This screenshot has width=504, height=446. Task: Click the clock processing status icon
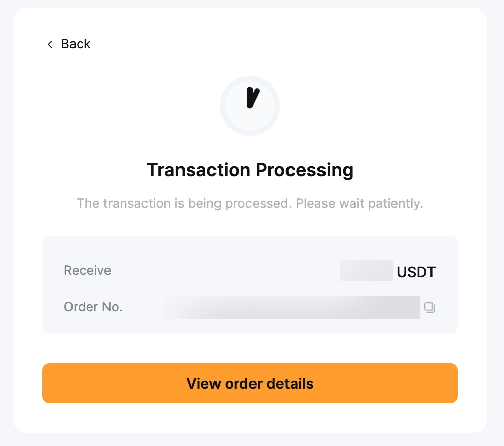click(249, 106)
